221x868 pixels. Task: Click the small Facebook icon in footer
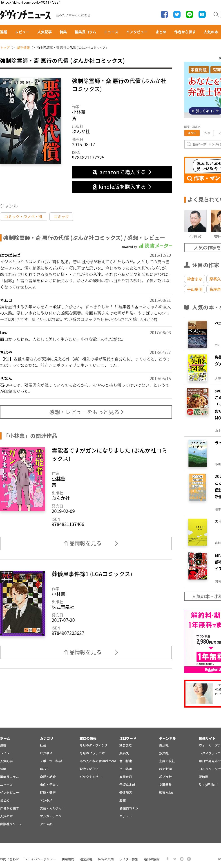[167, 859]
